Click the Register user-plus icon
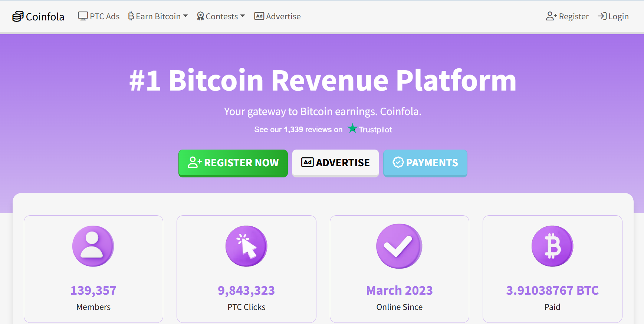The image size is (644, 324). (551, 16)
